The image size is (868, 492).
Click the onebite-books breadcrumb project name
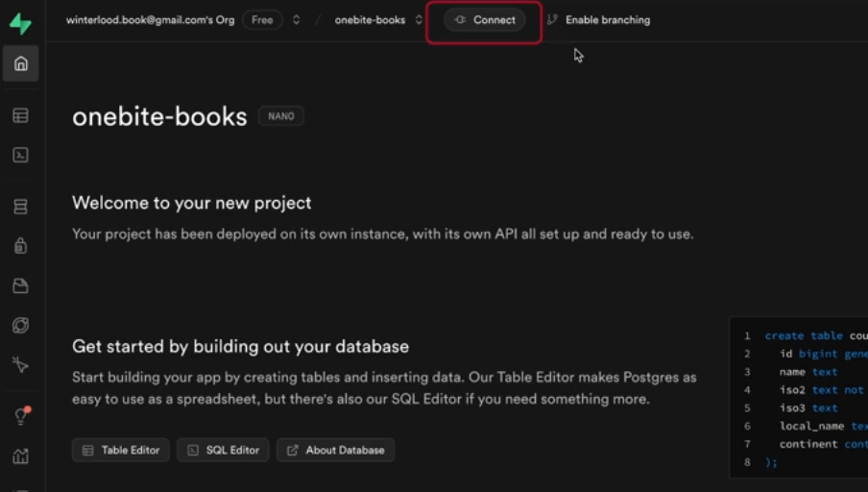pyautogui.click(x=370, y=20)
